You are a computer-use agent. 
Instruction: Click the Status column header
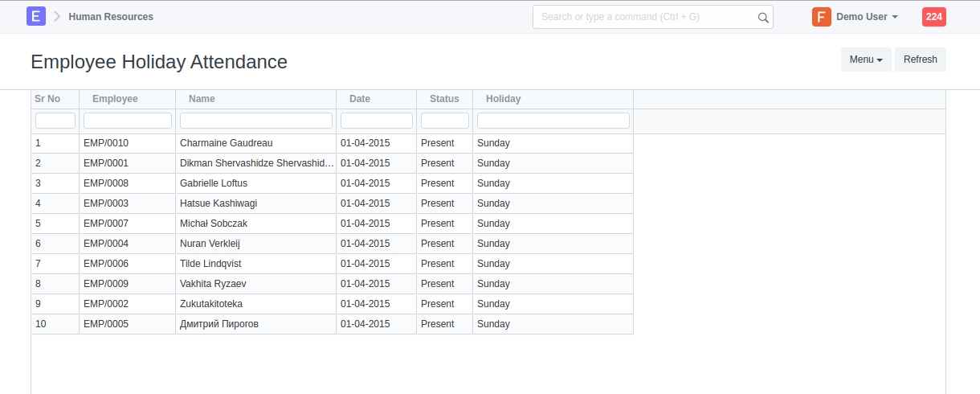(x=444, y=99)
